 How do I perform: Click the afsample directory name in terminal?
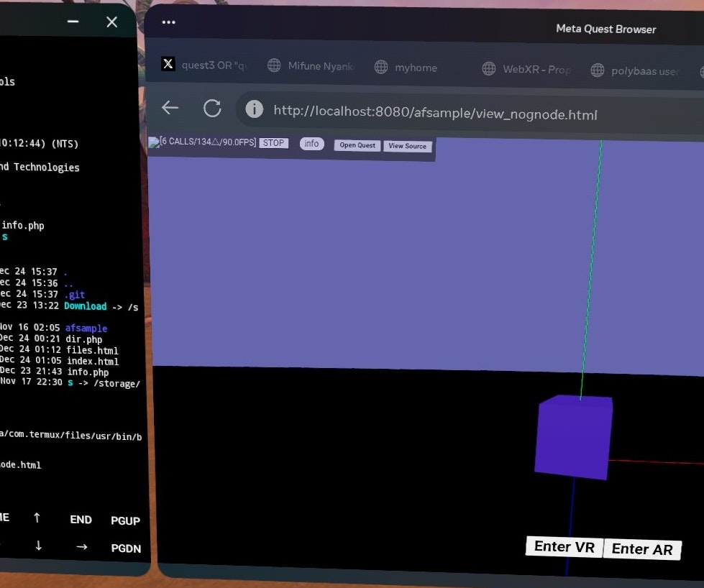pyautogui.click(x=86, y=328)
